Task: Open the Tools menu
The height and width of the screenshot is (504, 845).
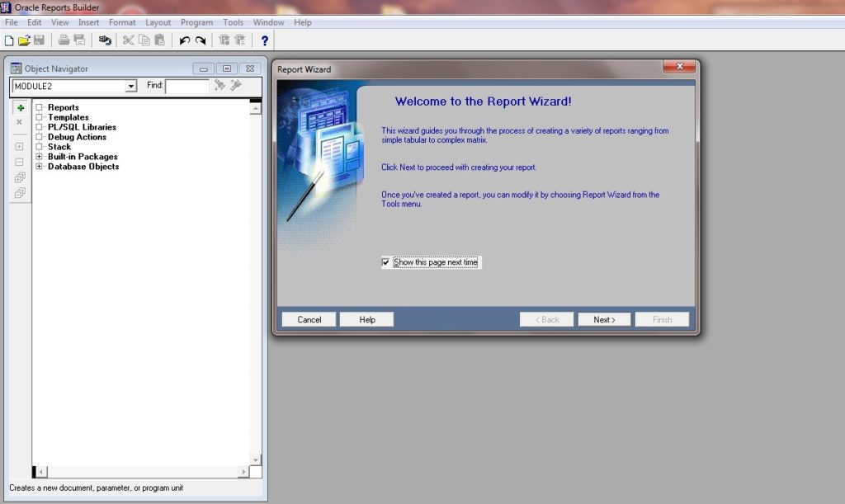Action: pyautogui.click(x=232, y=22)
